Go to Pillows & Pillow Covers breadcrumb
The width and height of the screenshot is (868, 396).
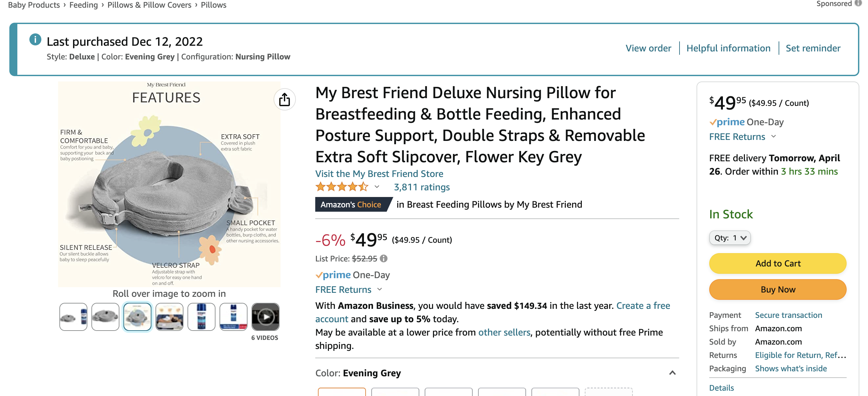(149, 5)
